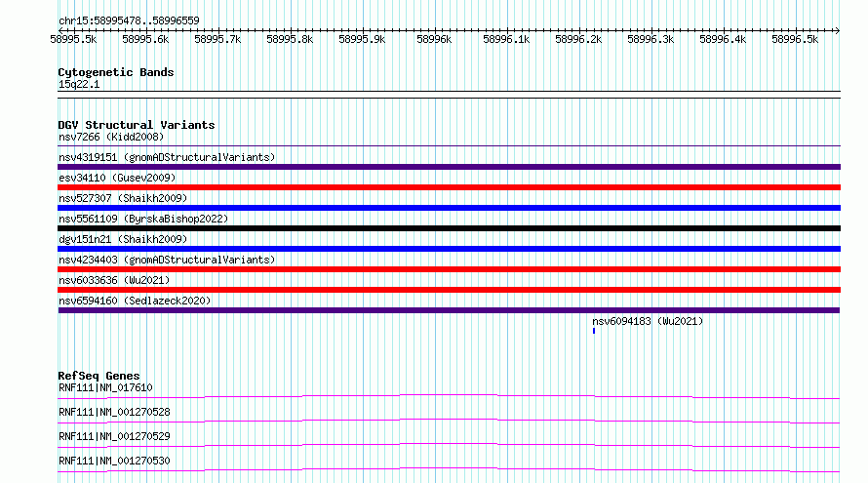The image size is (868, 483).
Task: Open transcript RNF111|NM_017610 label
Action: click(105, 387)
